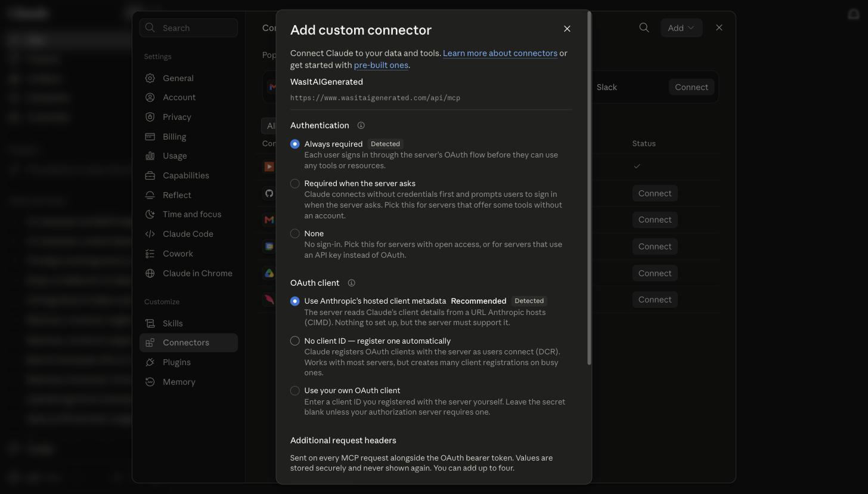Select Connectors in the Customize sidebar
The image size is (868, 494).
click(188, 342)
